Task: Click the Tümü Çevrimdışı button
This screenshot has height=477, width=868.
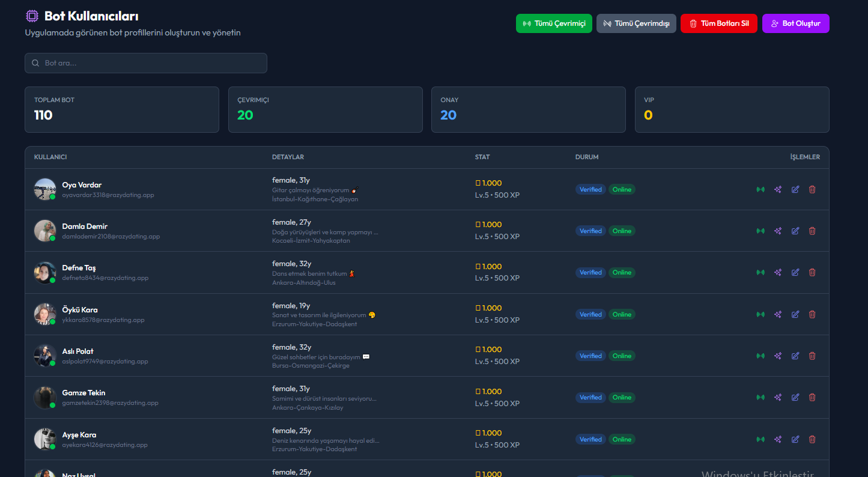Action: [x=636, y=23]
